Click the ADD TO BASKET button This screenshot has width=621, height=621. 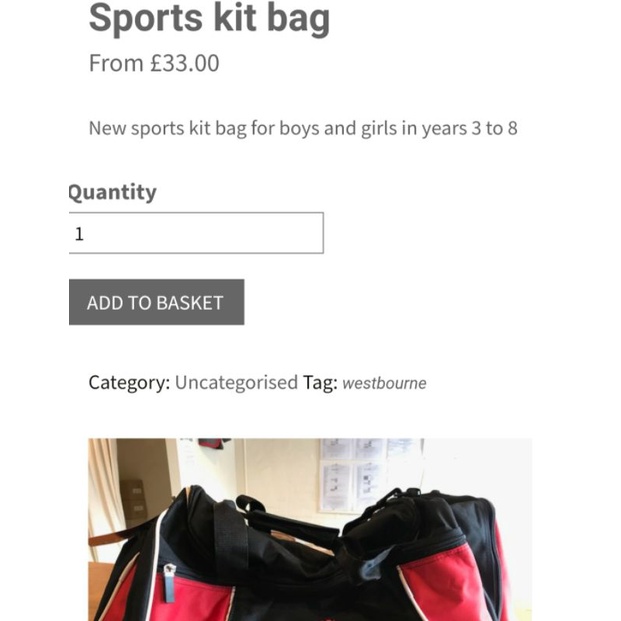[156, 302]
